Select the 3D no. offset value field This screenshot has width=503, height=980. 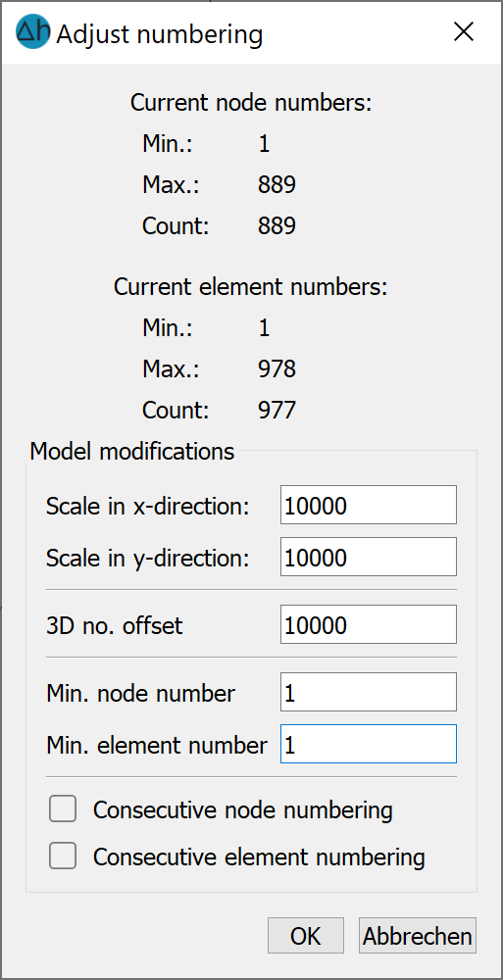pos(369,623)
